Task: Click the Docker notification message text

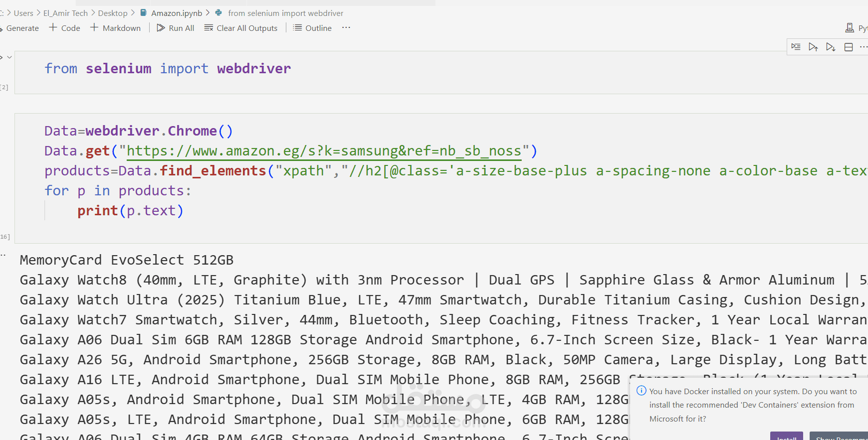Action: [753, 405]
